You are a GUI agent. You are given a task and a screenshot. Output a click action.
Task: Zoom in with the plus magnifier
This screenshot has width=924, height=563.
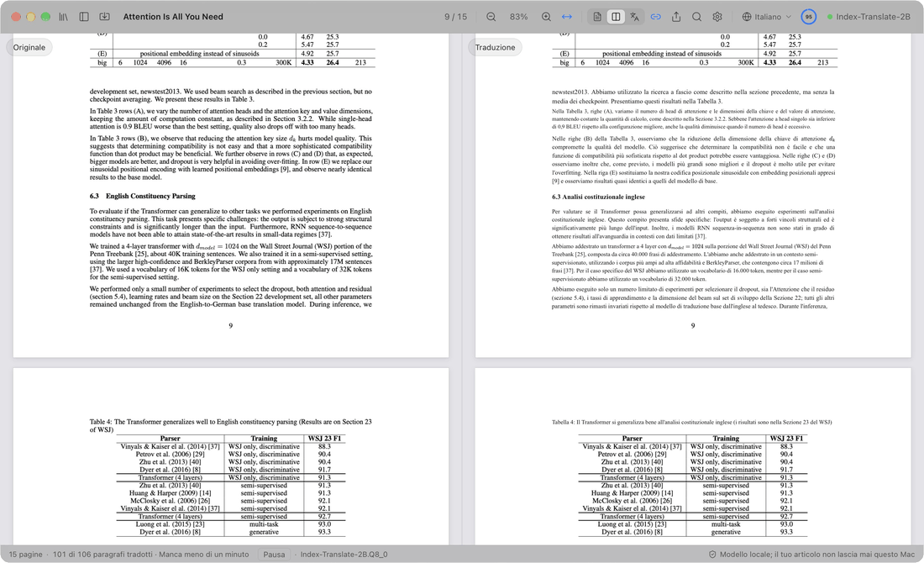tap(546, 17)
